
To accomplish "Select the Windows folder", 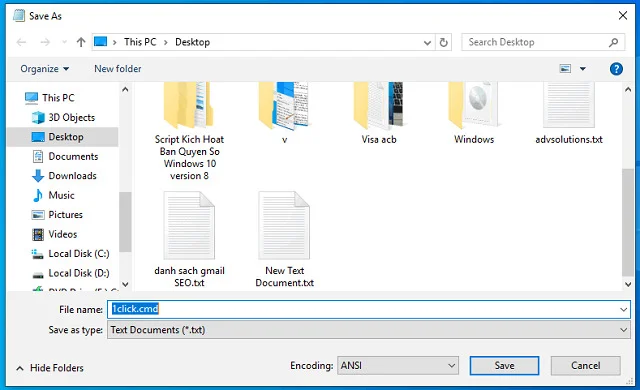I will [474, 113].
